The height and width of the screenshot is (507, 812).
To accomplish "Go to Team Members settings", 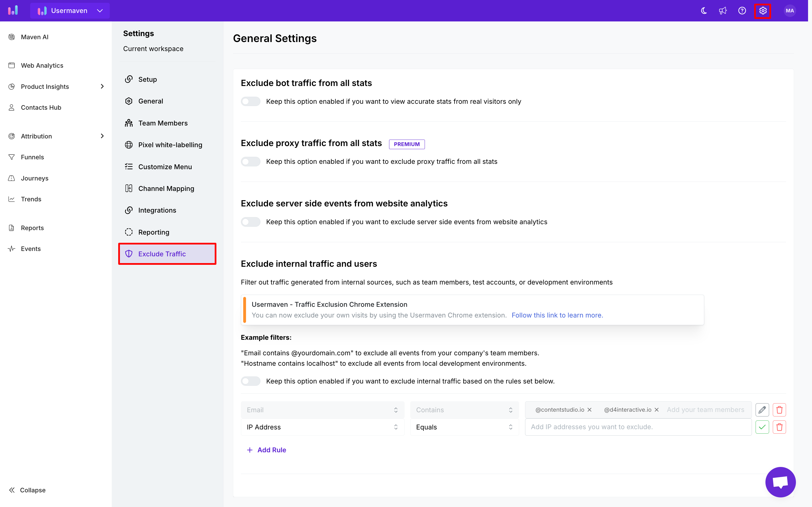I will (163, 123).
